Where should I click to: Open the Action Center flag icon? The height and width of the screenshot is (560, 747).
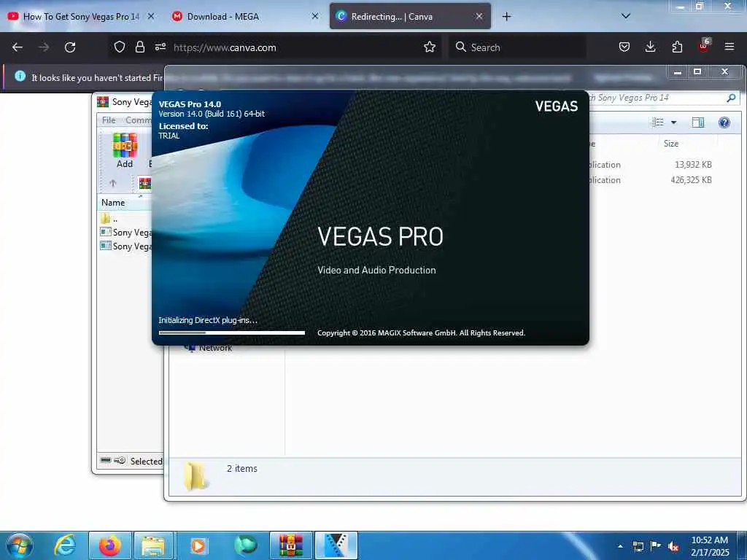[x=656, y=545]
